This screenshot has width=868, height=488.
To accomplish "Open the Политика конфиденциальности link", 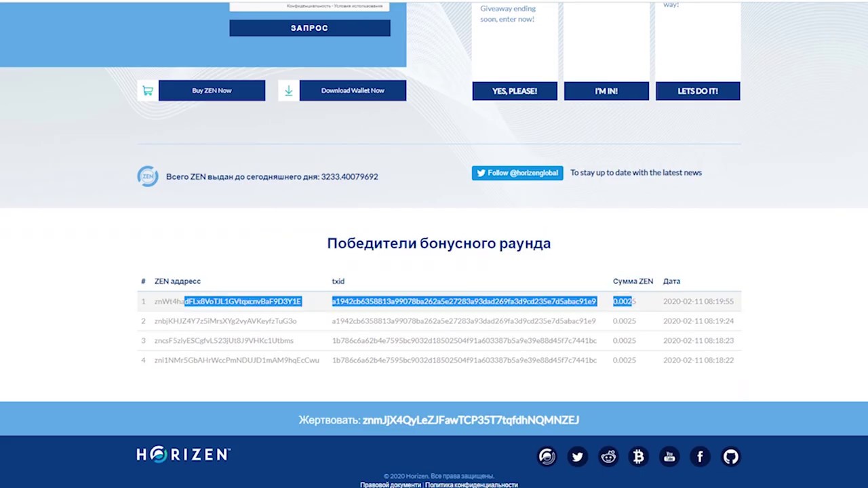I will click(471, 485).
